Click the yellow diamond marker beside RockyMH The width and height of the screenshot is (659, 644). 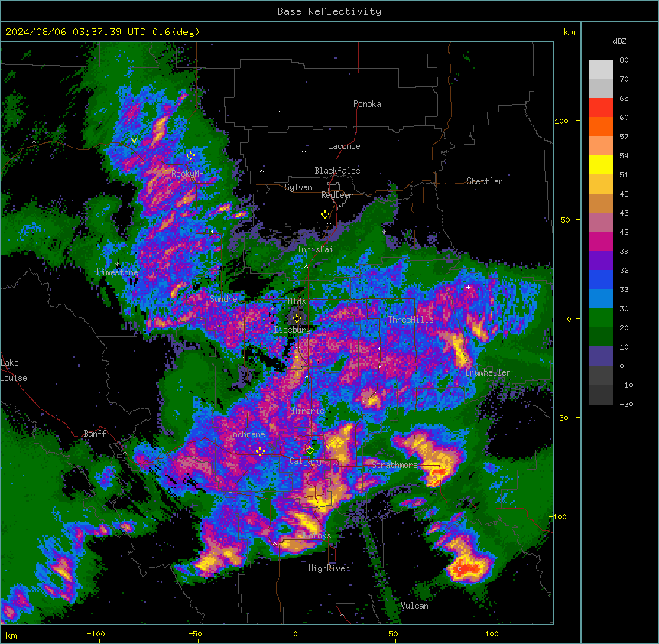tap(190, 156)
